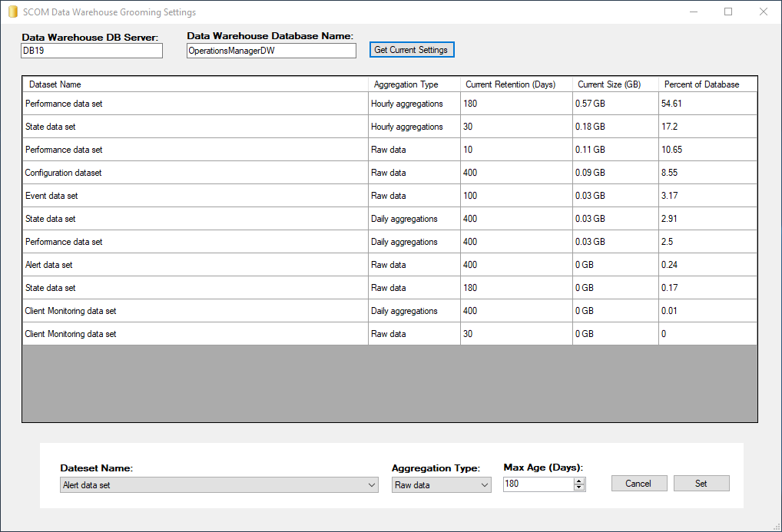Click Get Current Settings button
This screenshot has width=782, height=532.
pyautogui.click(x=412, y=50)
